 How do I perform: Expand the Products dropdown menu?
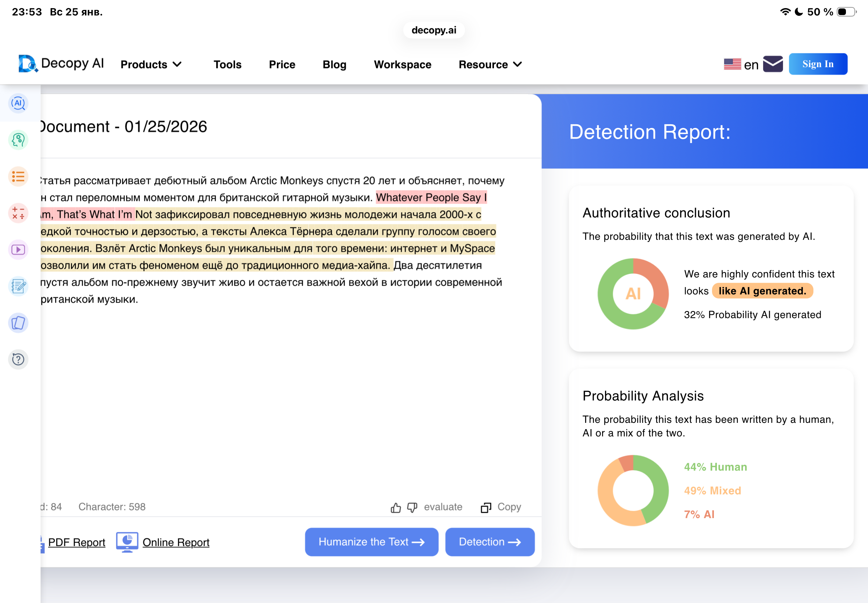(x=151, y=65)
